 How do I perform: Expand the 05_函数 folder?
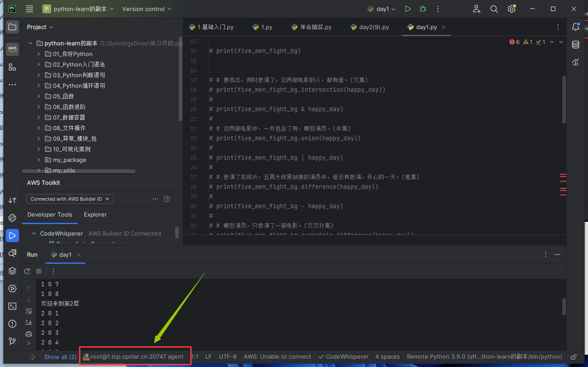39,96
